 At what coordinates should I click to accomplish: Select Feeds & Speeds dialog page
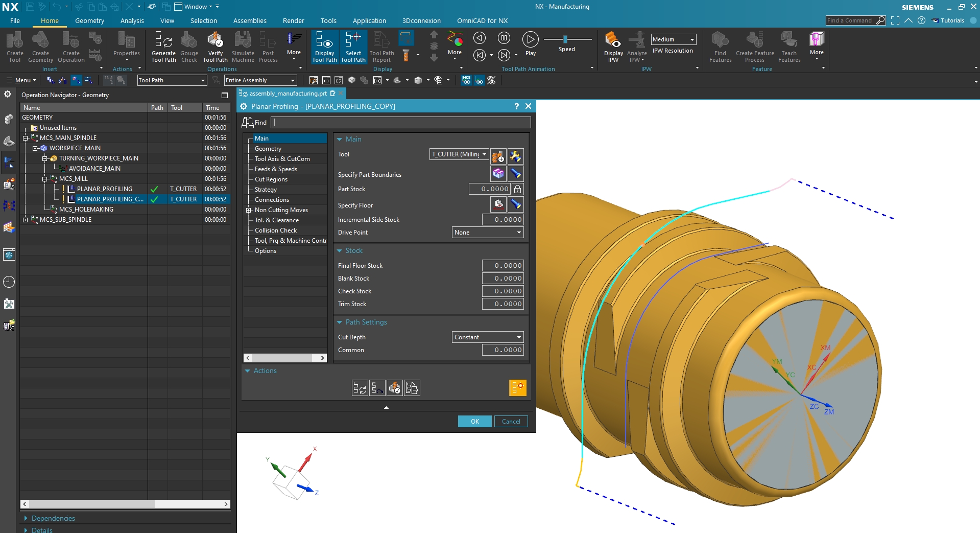pos(276,169)
